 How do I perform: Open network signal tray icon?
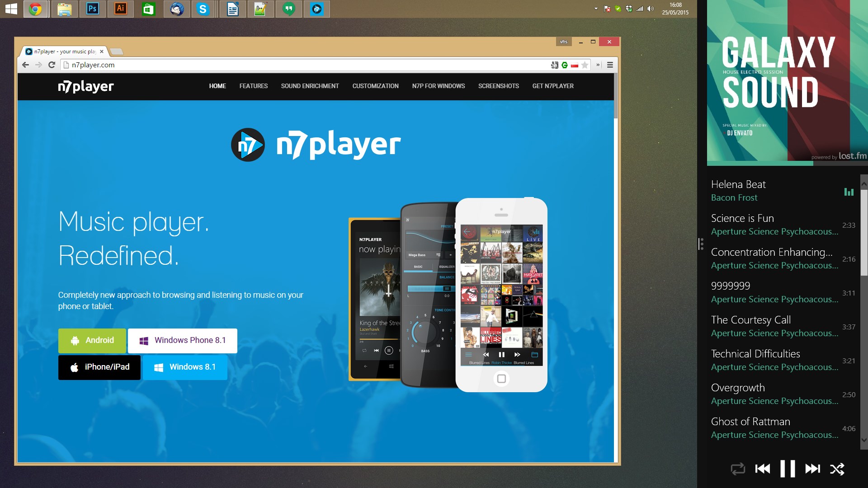640,9
